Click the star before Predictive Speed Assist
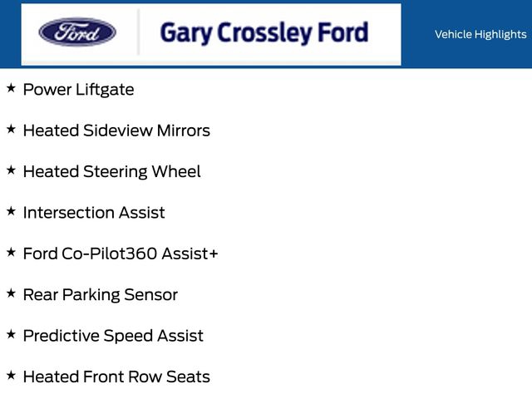Image resolution: width=532 pixels, height=399 pixels. (11, 334)
